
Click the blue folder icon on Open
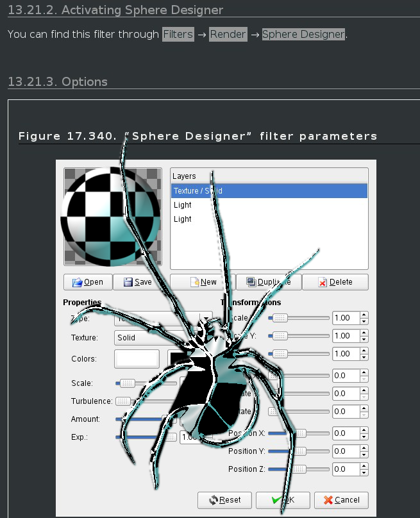click(x=77, y=282)
